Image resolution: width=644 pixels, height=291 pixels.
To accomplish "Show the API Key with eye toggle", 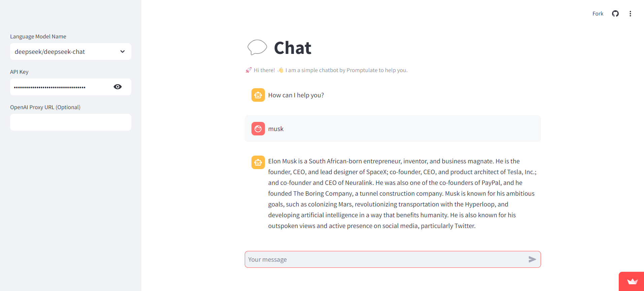I will (117, 87).
